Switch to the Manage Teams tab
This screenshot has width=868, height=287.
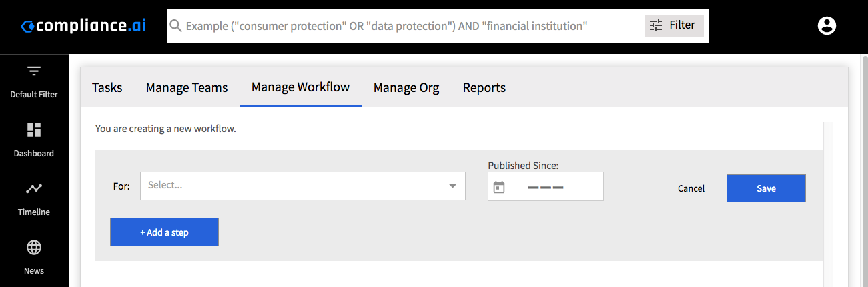pyautogui.click(x=187, y=87)
